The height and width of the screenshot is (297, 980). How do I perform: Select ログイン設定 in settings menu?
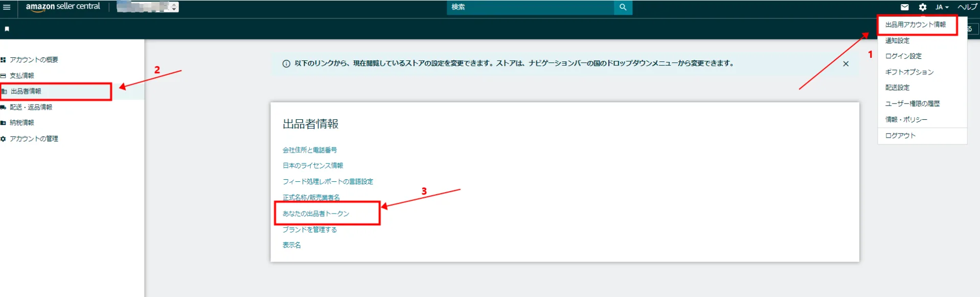(903, 56)
